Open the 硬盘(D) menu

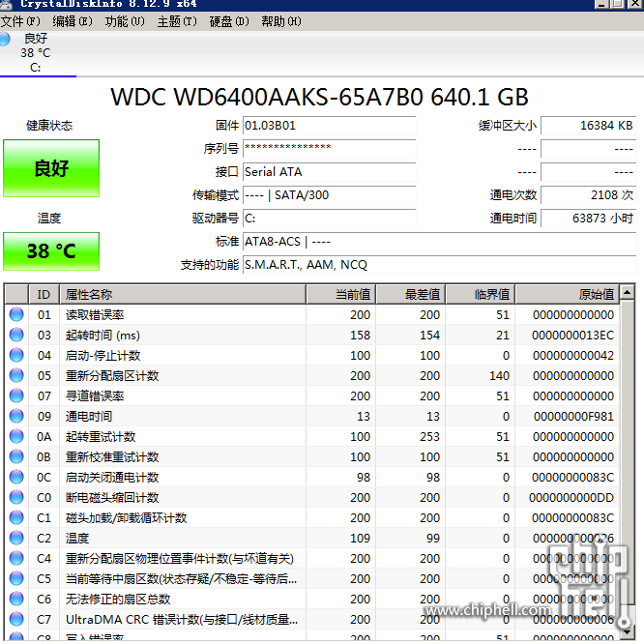(x=229, y=21)
